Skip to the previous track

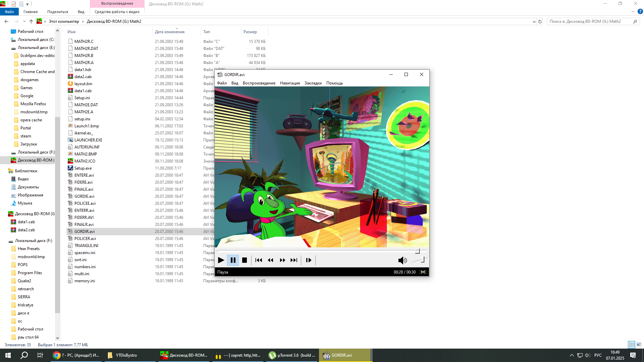click(259, 260)
